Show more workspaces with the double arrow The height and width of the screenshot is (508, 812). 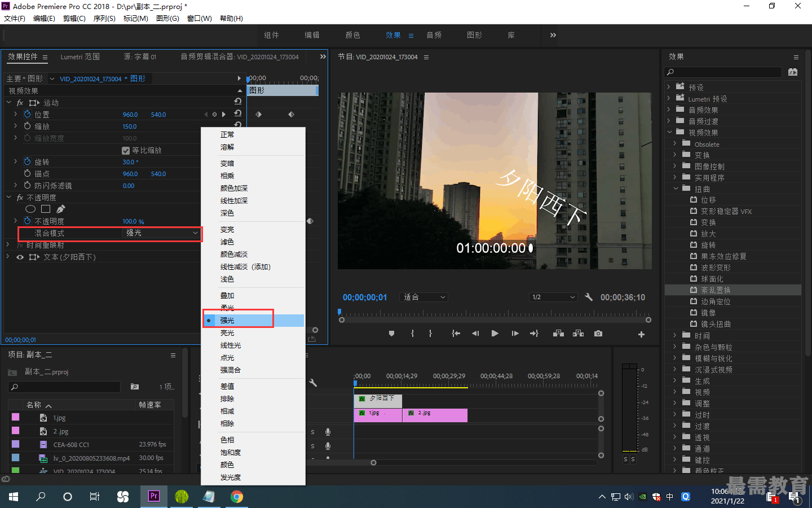pyautogui.click(x=553, y=35)
